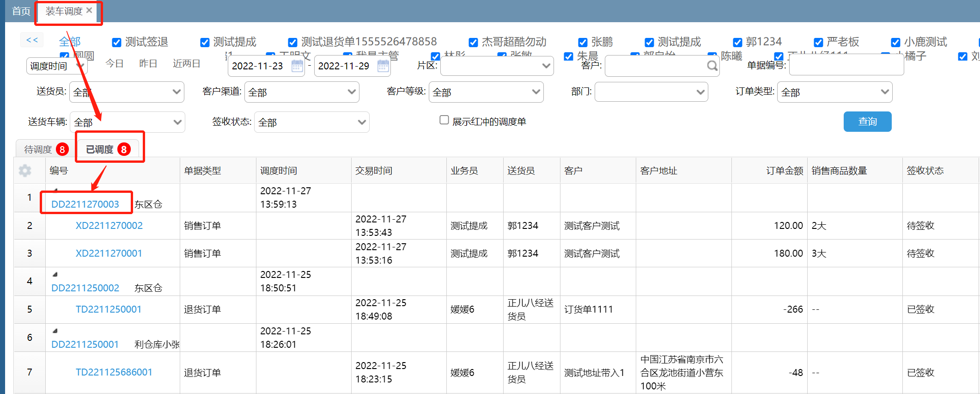Viewport: 980px width, 394px height.
Task: Collapse the checkbox row with << button
Action: pyautogui.click(x=32, y=40)
